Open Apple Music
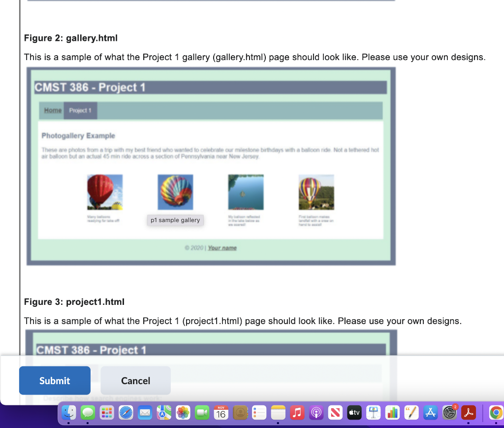504x428 pixels. click(297, 413)
